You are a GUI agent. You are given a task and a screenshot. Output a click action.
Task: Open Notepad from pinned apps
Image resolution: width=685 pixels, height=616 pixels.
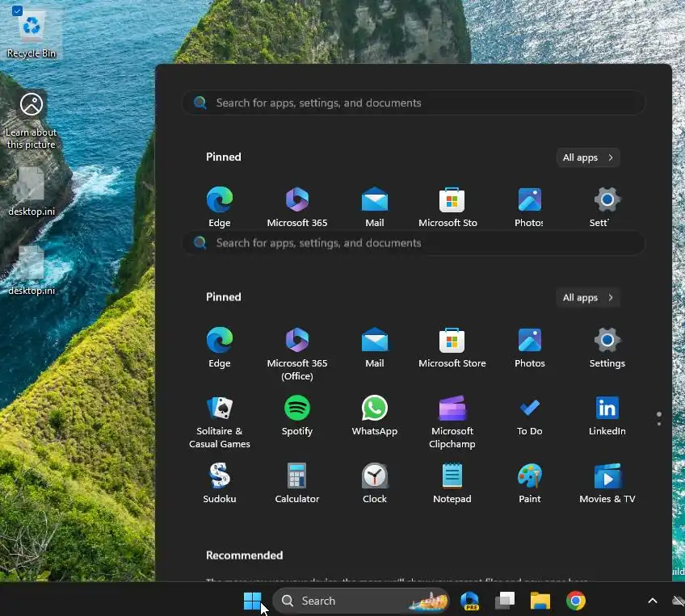[452, 483]
